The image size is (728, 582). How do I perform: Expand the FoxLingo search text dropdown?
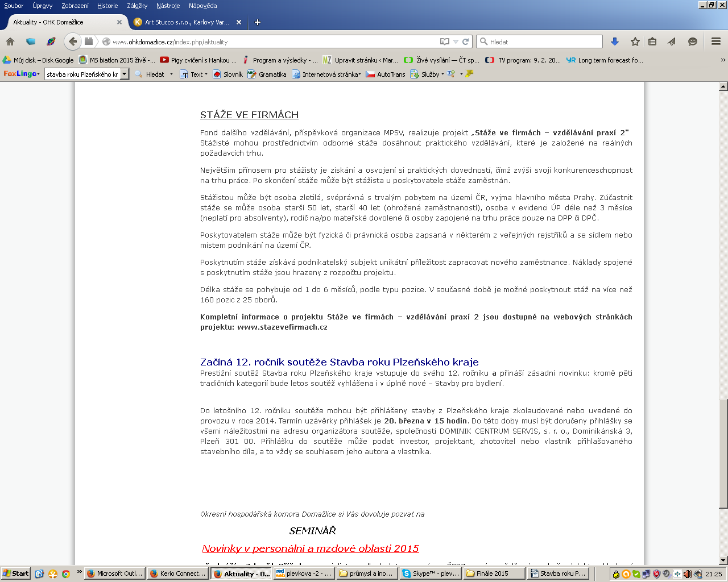125,74
